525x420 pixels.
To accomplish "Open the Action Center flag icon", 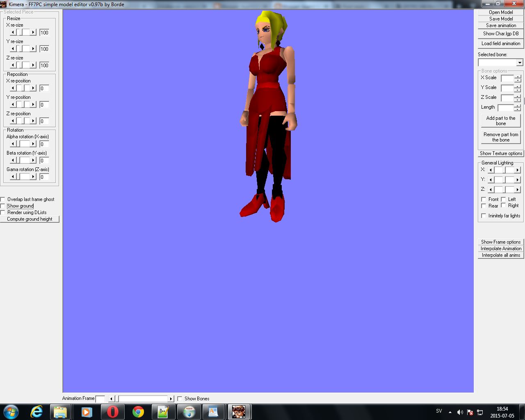I will (x=470, y=412).
